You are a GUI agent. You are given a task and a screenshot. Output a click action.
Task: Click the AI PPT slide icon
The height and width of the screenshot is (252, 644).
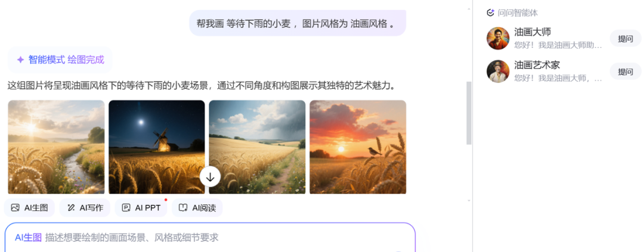pyautogui.click(x=126, y=208)
